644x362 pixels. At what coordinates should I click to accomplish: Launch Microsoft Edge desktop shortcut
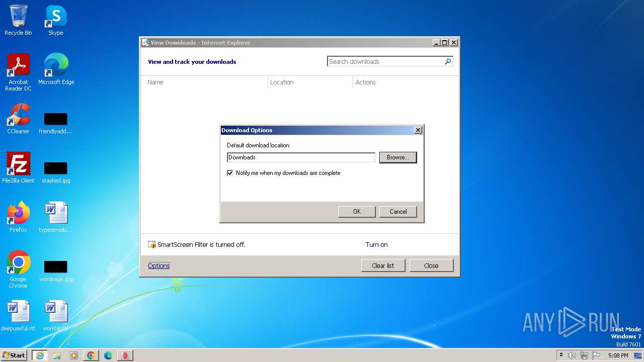pyautogui.click(x=56, y=69)
